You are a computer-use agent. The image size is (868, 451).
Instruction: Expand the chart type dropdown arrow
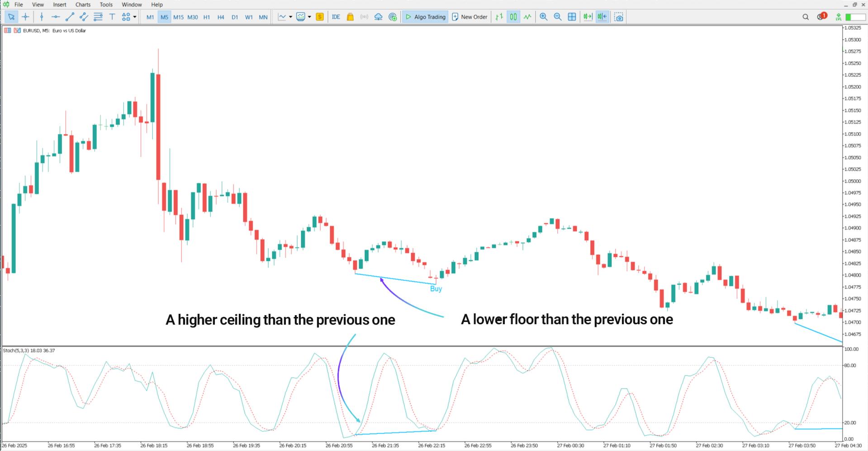point(290,17)
